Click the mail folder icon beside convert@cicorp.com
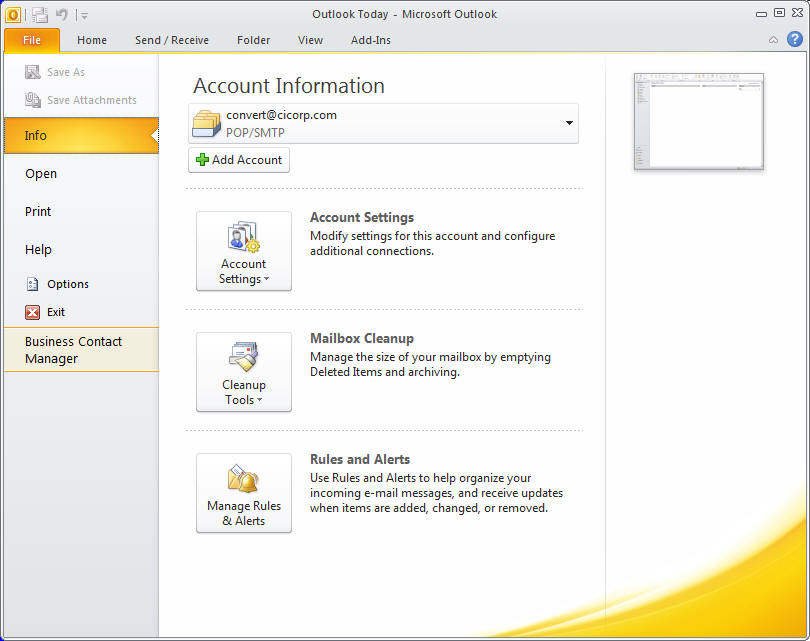810x641 pixels. pyautogui.click(x=206, y=123)
